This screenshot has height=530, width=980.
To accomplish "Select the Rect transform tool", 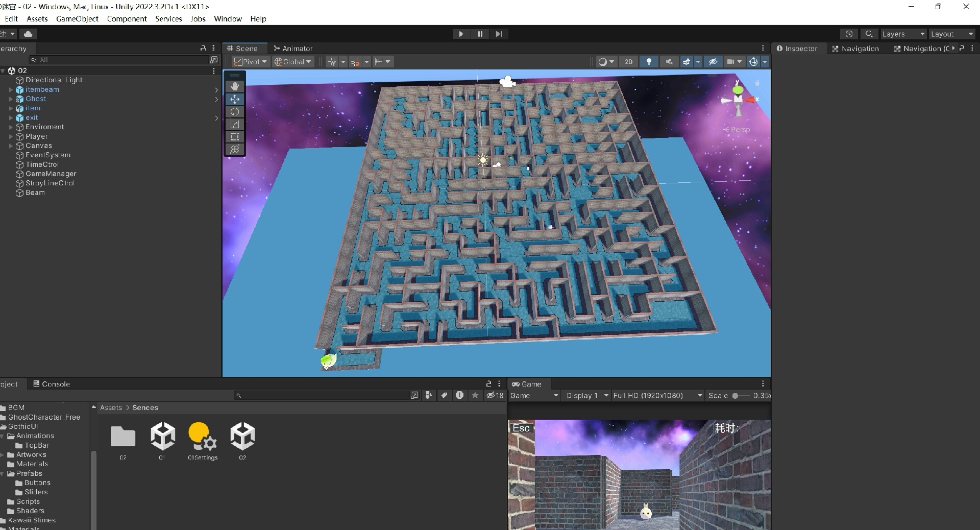I will click(235, 137).
